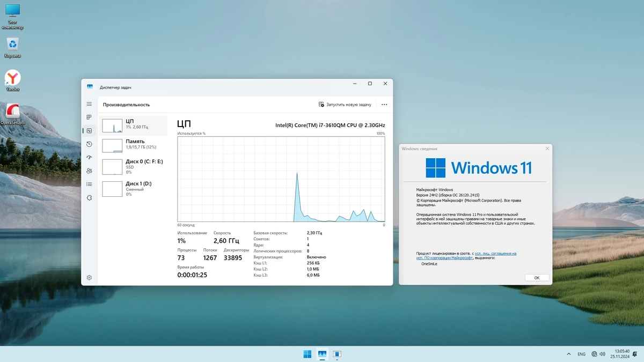Select the Корзина desktop icon
Screen dimensions: 644x362
tap(12, 48)
